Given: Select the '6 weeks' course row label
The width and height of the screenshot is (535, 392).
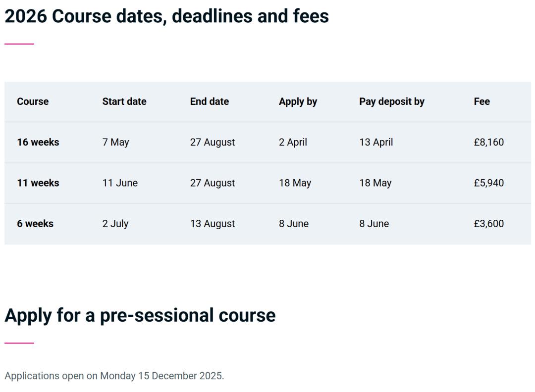Looking at the screenshot, I should (35, 223).
